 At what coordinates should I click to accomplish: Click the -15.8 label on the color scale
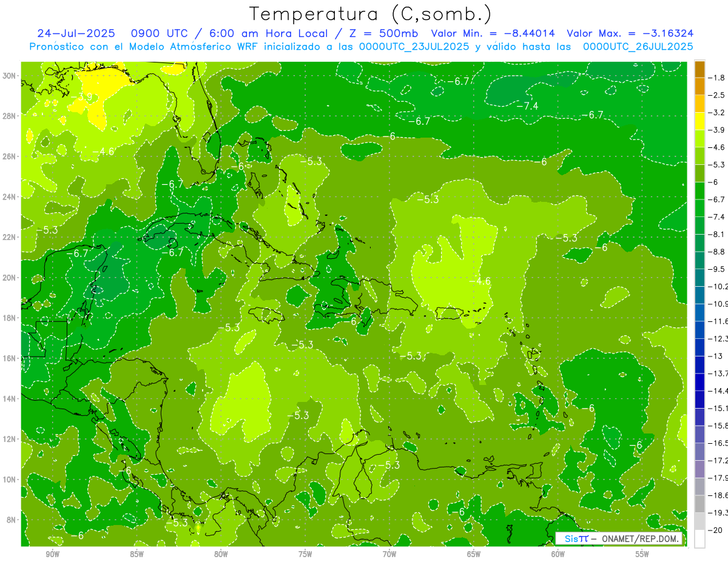pyautogui.click(x=718, y=425)
